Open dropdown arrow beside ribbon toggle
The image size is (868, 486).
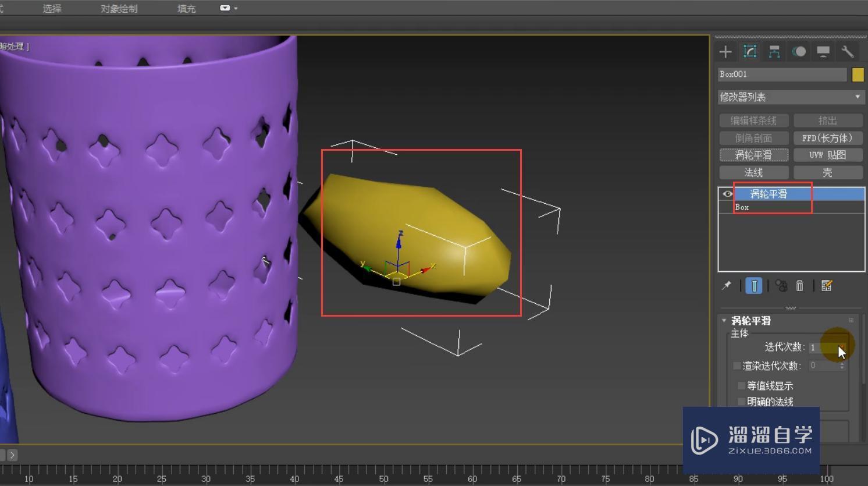click(236, 8)
